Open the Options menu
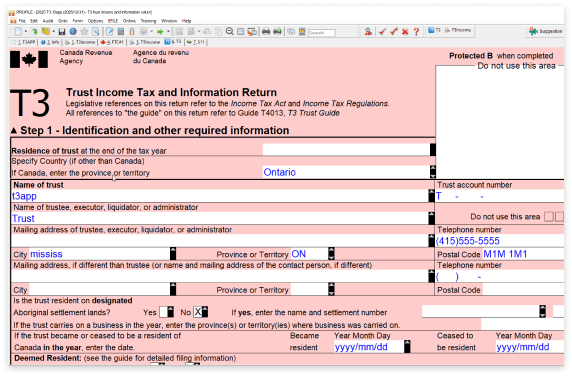 click(95, 21)
